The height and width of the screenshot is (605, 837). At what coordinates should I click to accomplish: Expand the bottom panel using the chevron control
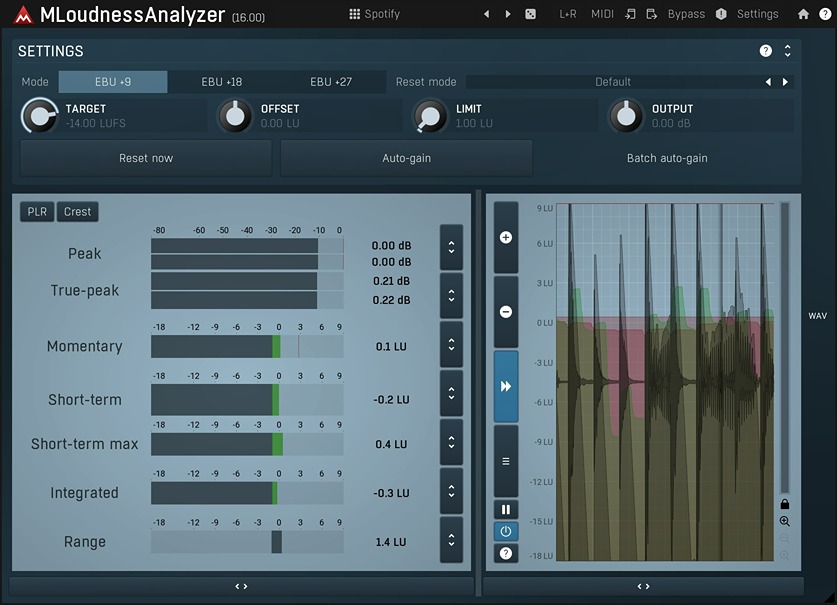coord(240,586)
